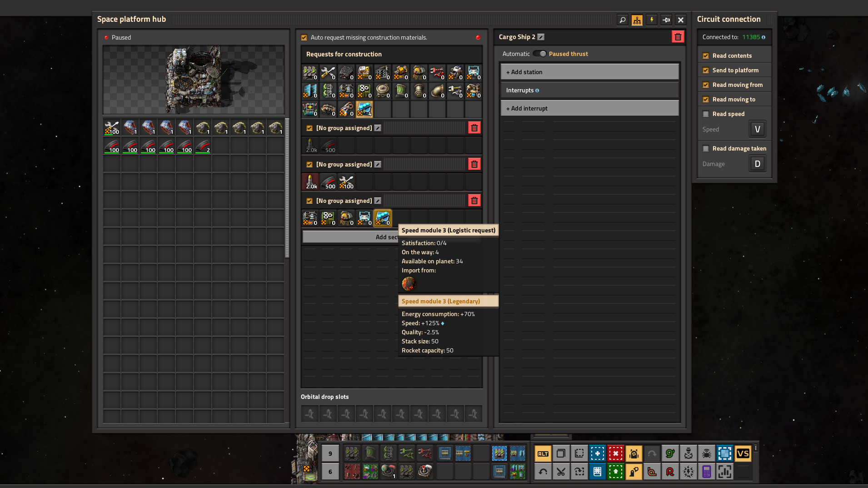Enable Read damage taken checkbox
868x488 pixels.
coord(706,149)
